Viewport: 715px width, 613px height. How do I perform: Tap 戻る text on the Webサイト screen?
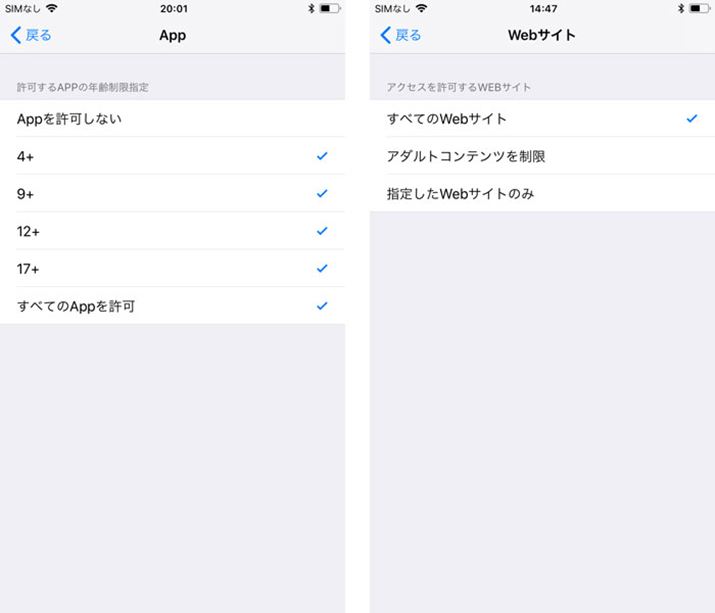point(408,35)
